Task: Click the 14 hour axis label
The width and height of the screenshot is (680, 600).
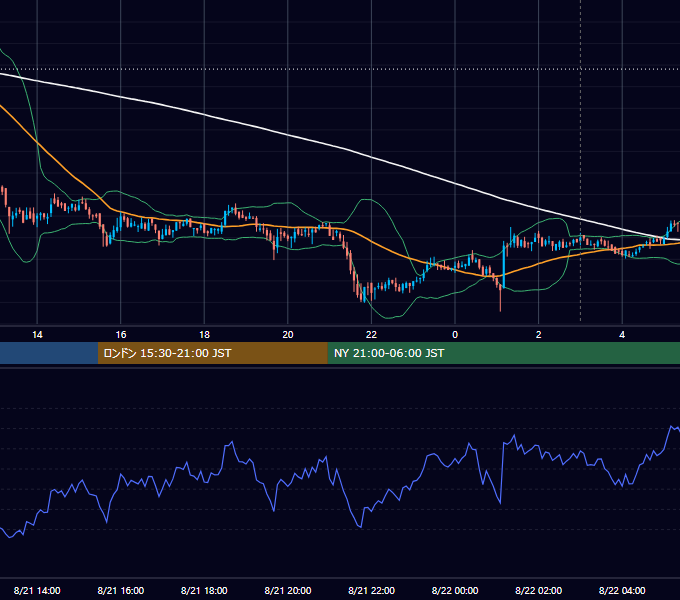Action: point(37,335)
